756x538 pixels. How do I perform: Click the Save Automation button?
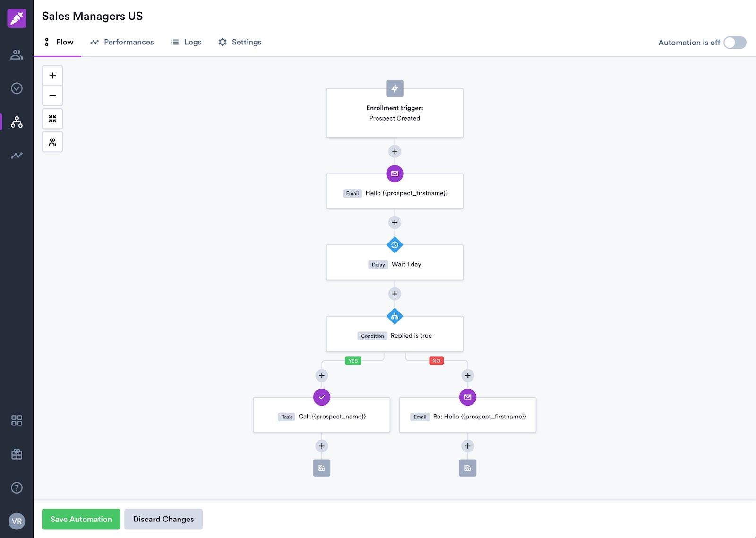coord(80,519)
